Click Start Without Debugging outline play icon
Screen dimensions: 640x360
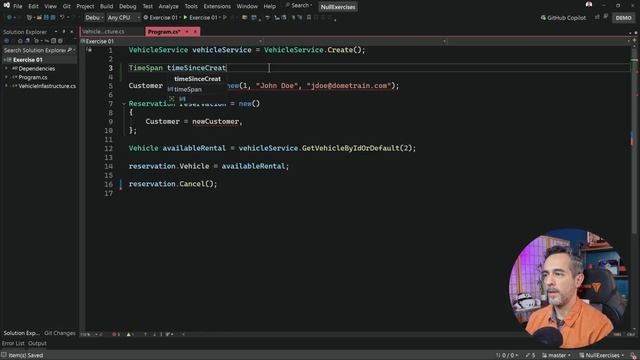pos(225,18)
